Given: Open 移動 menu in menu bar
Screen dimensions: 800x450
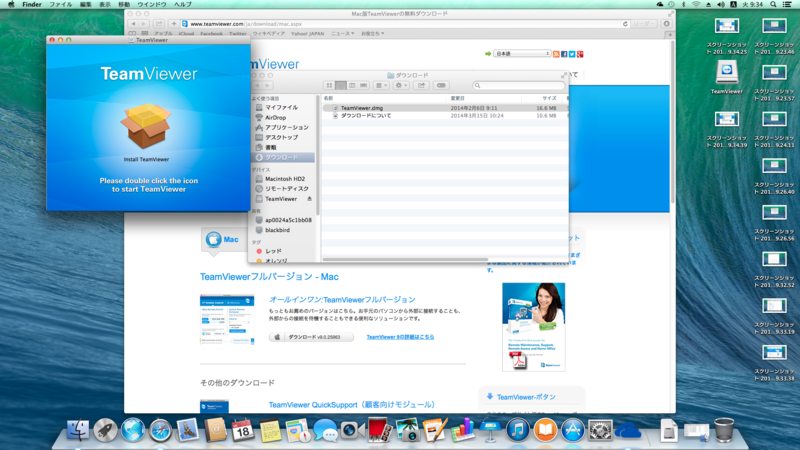Looking at the screenshot, I should click(124, 5).
